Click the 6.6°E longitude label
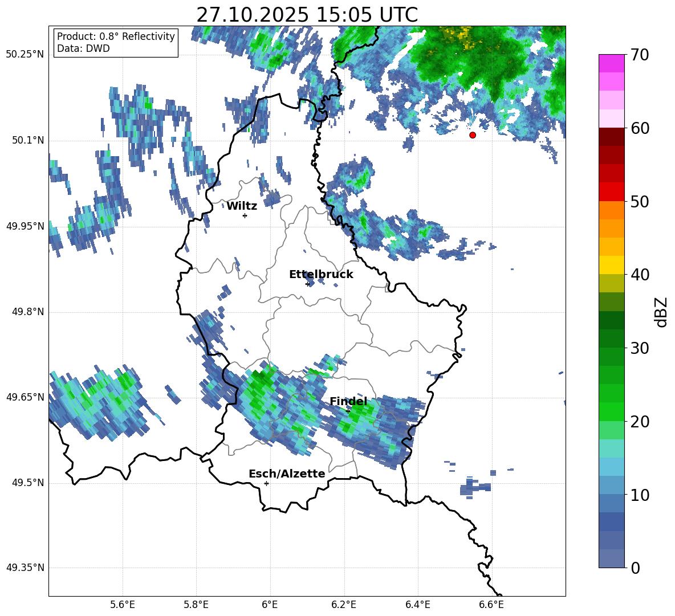The height and width of the screenshot is (616, 675). [491, 605]
